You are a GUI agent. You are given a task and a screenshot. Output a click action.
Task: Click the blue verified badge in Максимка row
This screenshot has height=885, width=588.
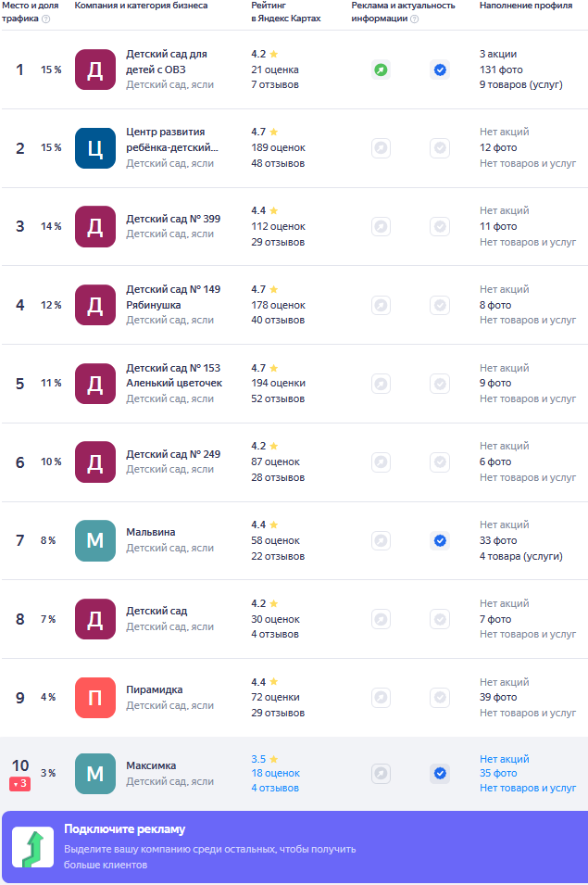click(440, 773)
